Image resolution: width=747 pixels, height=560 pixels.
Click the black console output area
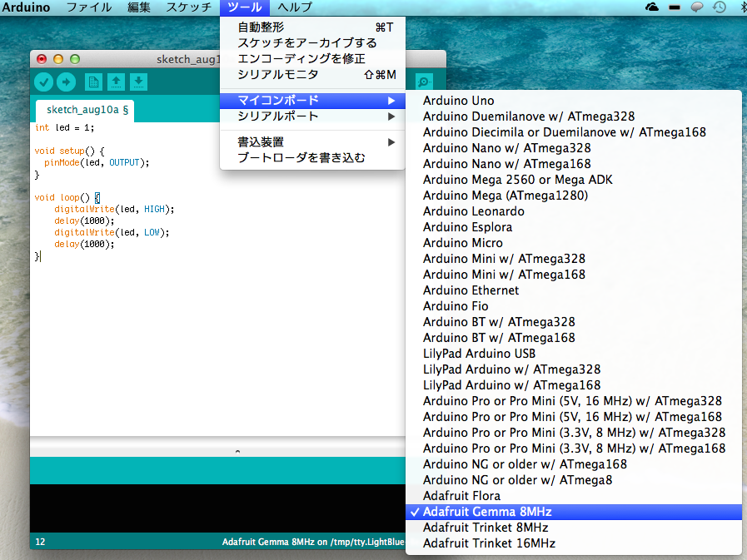pyautogui.click(x=217, y=508)
